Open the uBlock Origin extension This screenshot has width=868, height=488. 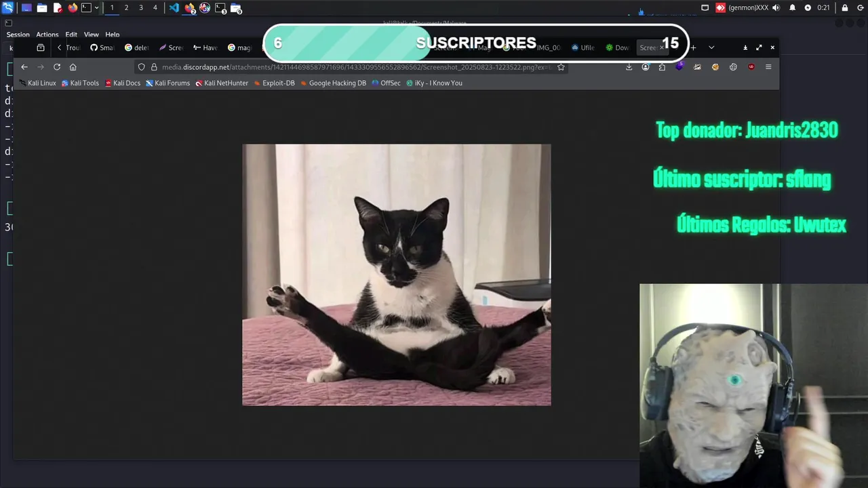coord(751,67)
